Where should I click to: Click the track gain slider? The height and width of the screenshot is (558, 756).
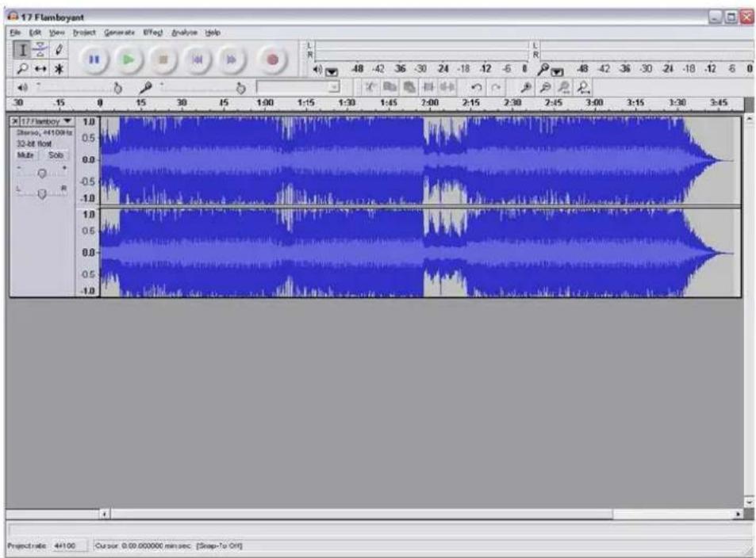click(42, 173)
